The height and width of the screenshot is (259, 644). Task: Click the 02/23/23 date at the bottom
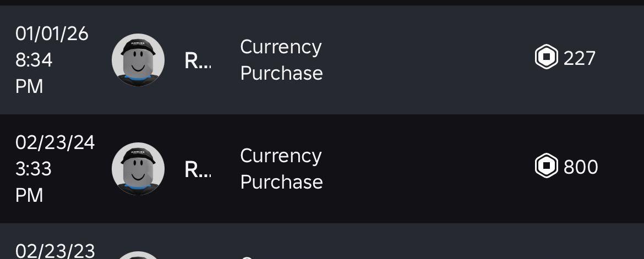click(x=55, y=251)
